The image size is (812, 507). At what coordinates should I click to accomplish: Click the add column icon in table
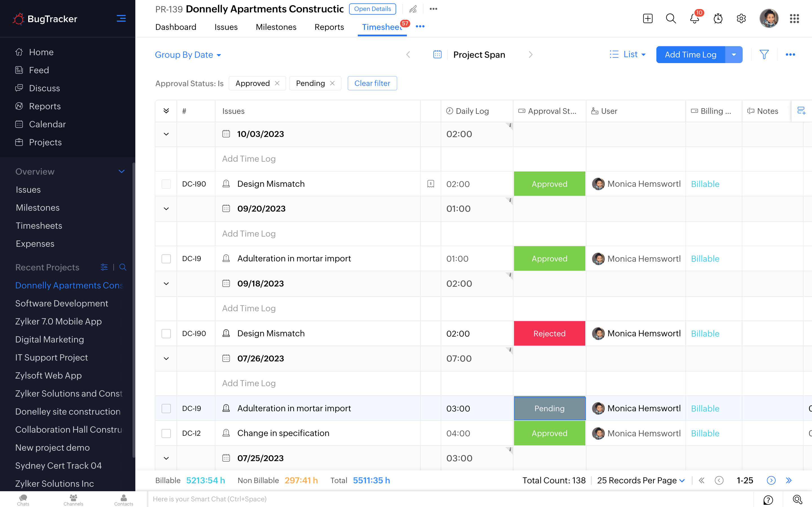tap(801, 111)
